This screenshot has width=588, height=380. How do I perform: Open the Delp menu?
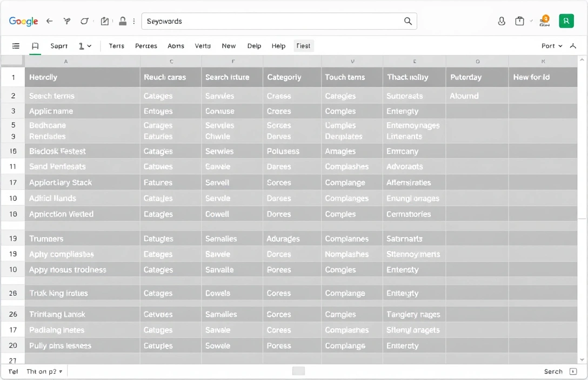point(254,46)
